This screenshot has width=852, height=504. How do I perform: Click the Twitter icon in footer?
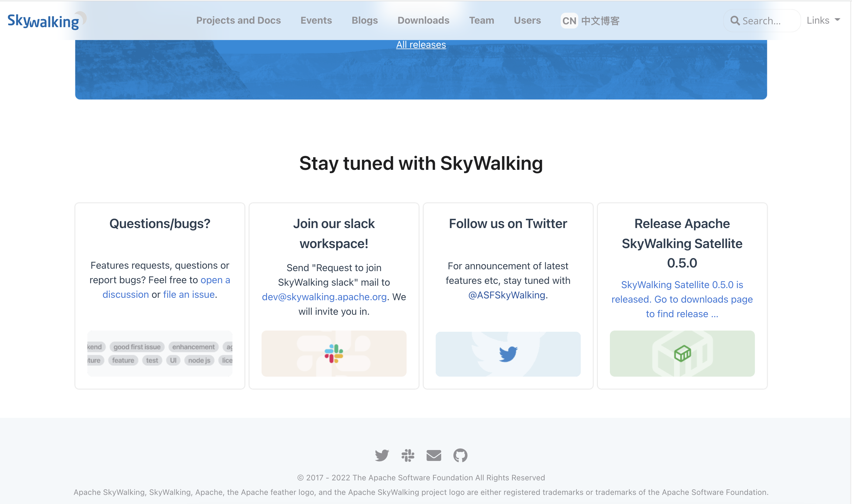pos(381,455)
